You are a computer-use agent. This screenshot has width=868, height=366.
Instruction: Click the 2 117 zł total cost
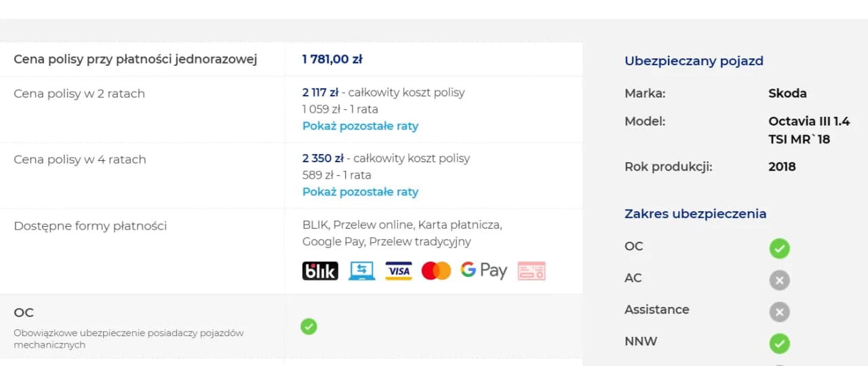pos(320,92)
